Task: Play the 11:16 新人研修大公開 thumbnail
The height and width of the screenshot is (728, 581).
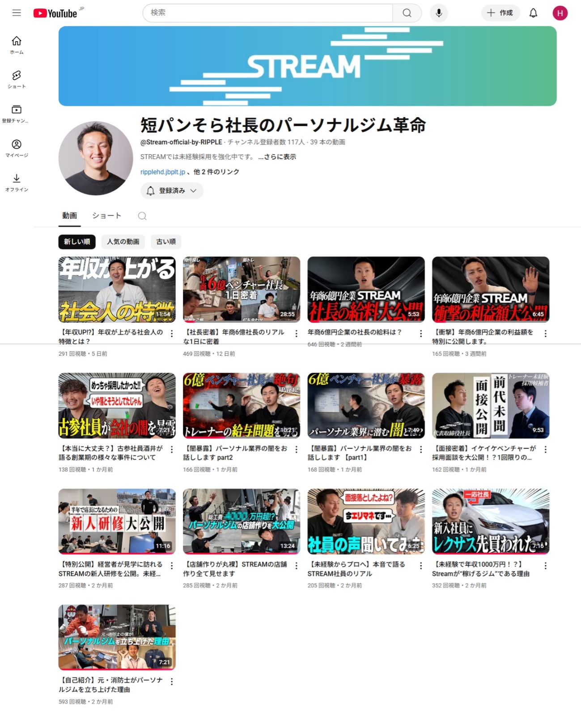Action: pos(117,522)
